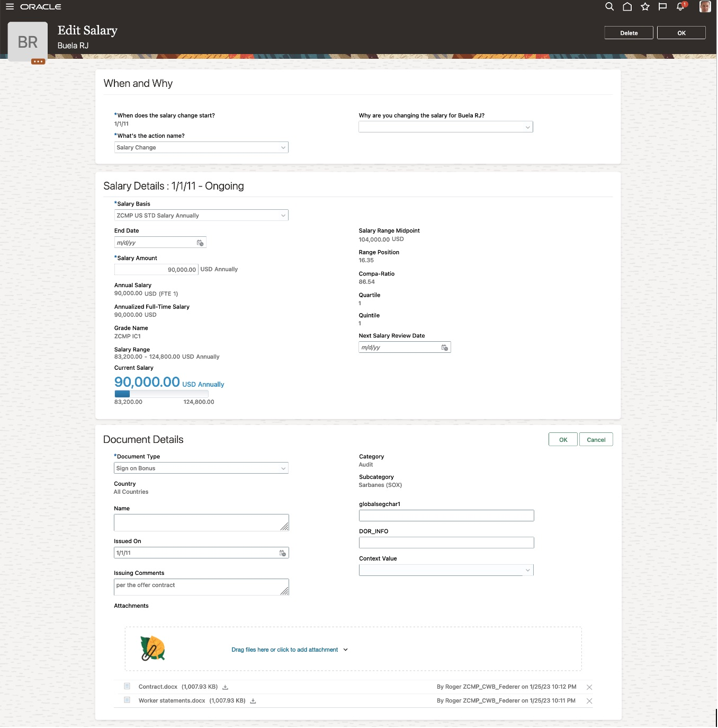Open Next Salary Review Date calendar
Image resolution: width=718 pixels, height=728 pixels.
point(445,348)
